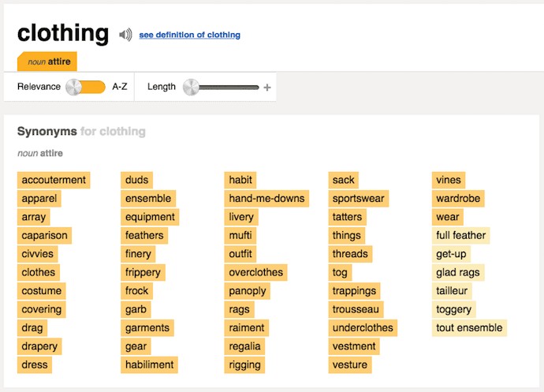Open the word overclothes
Image resolution: width=544 pixels, height=392 pixels.
[255, 273]
